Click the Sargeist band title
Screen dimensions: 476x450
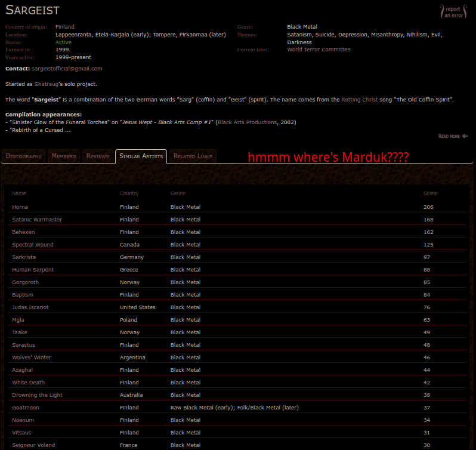pos(32,10)
